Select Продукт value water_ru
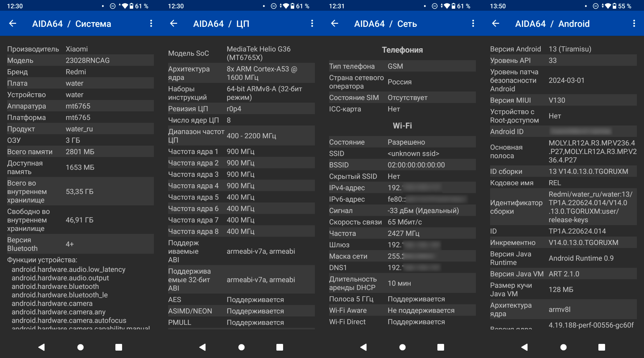The width and height of the screenshot is (644, 358). pyautogui.click(x=79, y=129)
